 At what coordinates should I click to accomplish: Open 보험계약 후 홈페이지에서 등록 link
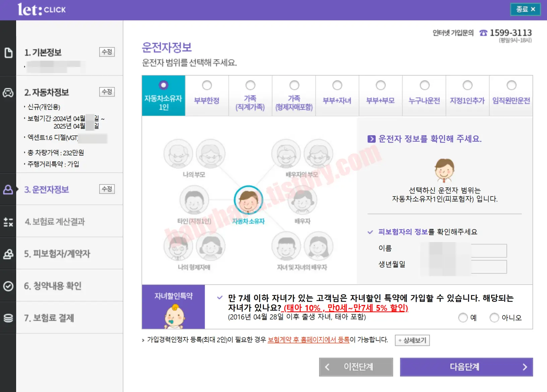(x=308, y=340)
